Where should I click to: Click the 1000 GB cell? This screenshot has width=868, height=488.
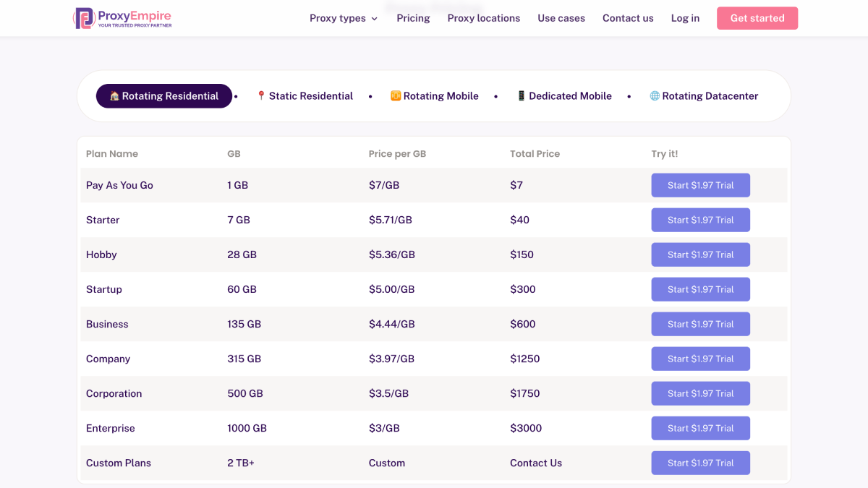tap(247, 428)
